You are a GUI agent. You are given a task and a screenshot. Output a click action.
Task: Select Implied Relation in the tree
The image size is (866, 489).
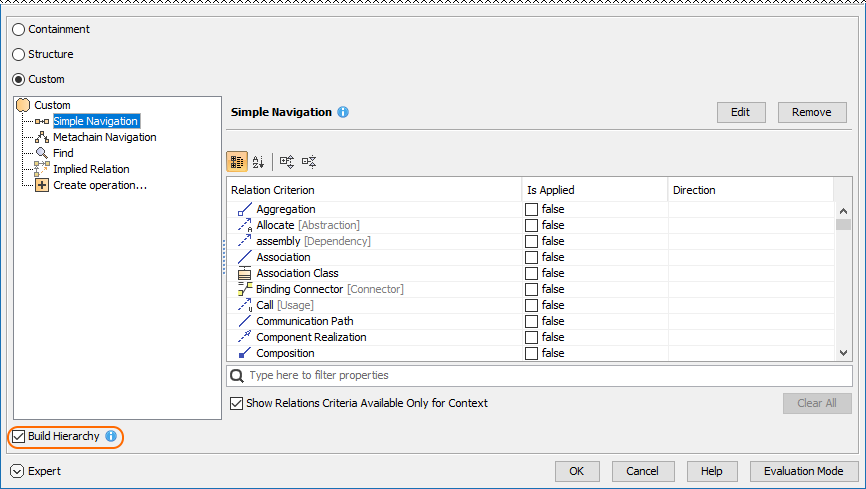(x=91, y=169)
